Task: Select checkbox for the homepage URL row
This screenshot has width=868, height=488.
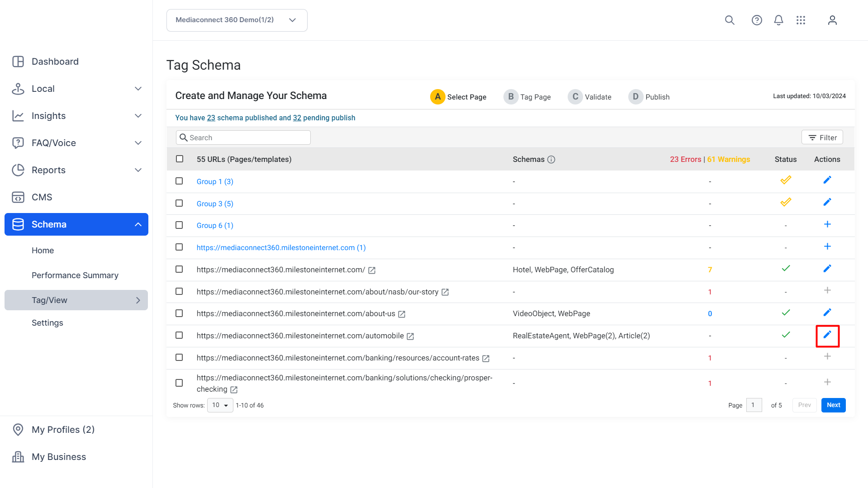Action: point(179,270)
